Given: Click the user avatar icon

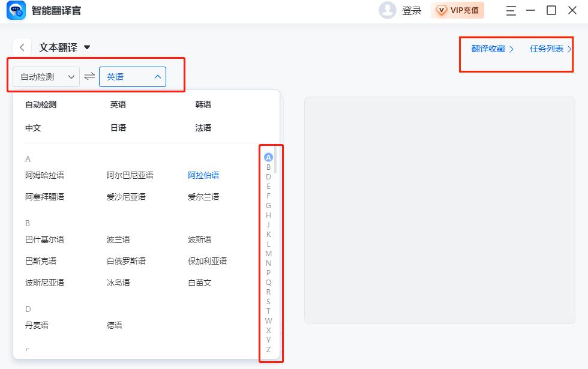Looking at the screenshot, I should (x=388, y=10).
